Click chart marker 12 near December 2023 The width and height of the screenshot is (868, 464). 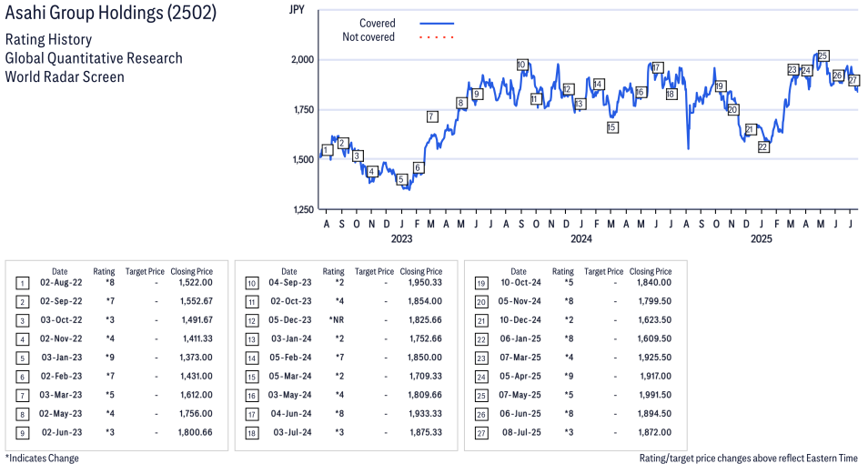point(568,89)
